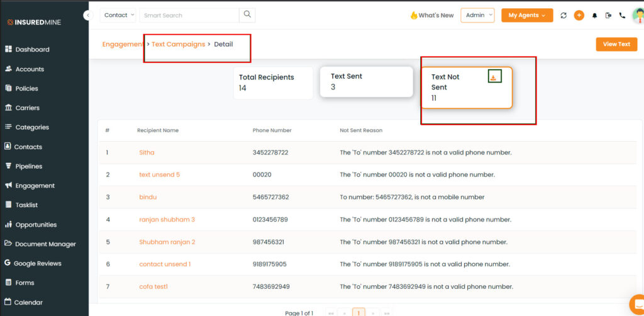Open recipient bindu
644x316 pixels.
148,197
